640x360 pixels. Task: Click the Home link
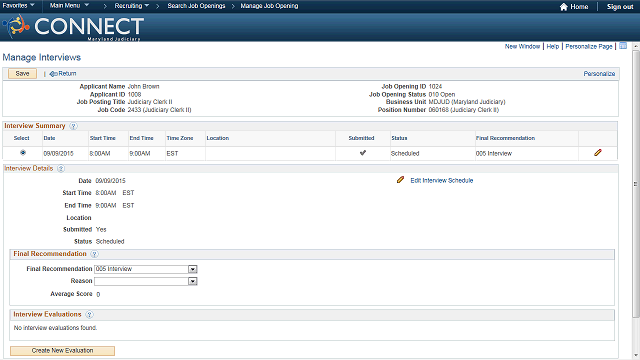[579, 7]
